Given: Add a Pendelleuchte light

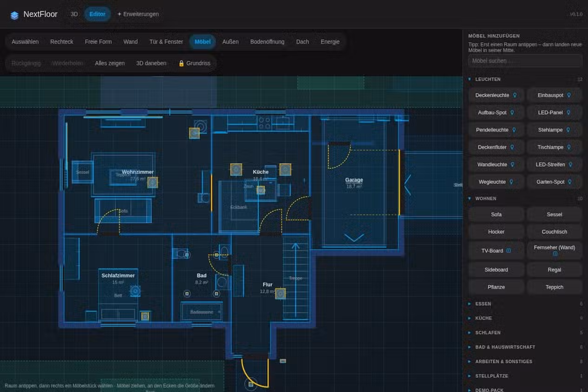Looking at the screenshot, I should click(496, 130).
